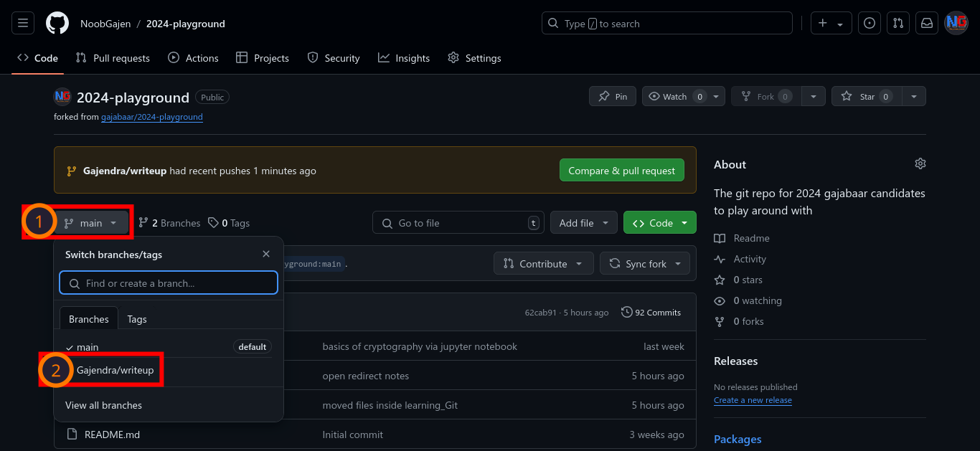
Task: View 0 stars link
Action: click(x=738, y=280)
